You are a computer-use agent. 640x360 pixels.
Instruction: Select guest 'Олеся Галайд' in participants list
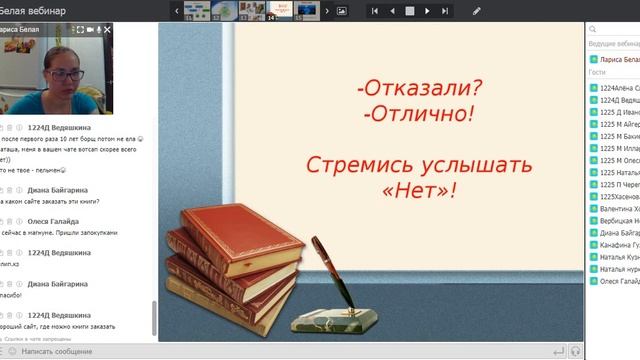(615, 281)
